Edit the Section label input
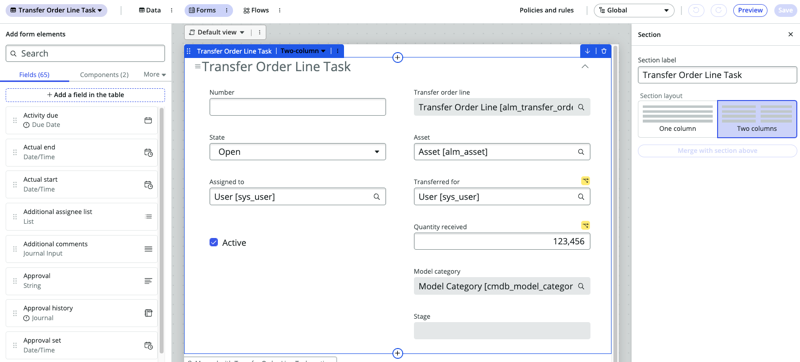The height and width of the screenshot is (362, 800). [x=717, y=75]
